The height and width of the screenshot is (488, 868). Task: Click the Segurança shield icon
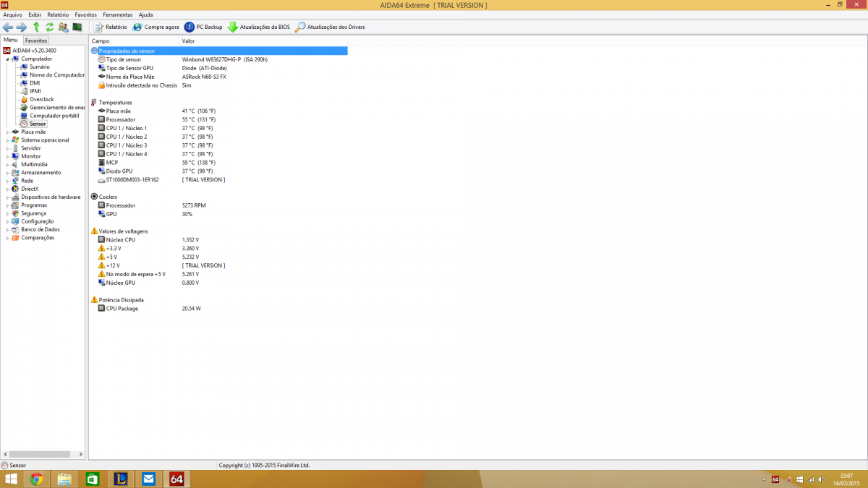(x=15, y=213)
